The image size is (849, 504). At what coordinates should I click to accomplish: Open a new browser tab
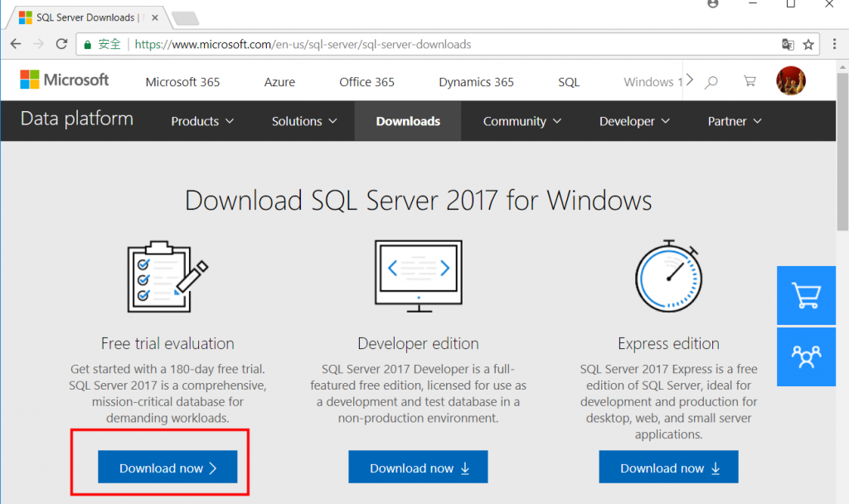coord(186,19)
